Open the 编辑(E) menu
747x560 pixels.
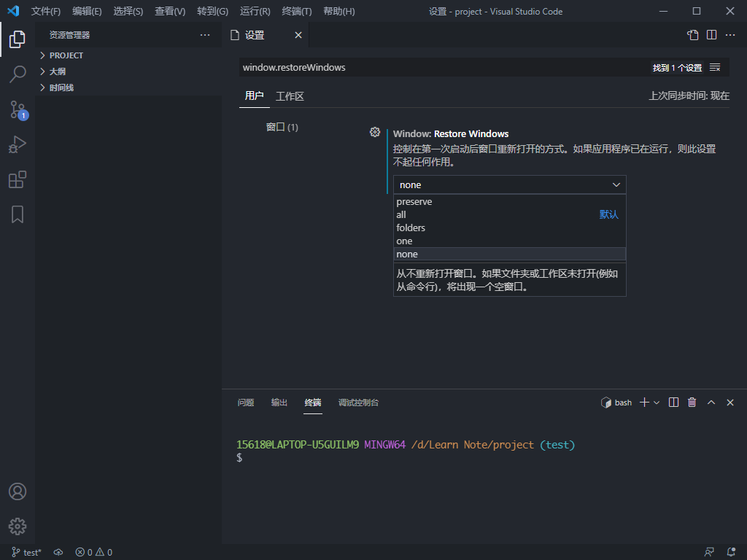(87, 12)
